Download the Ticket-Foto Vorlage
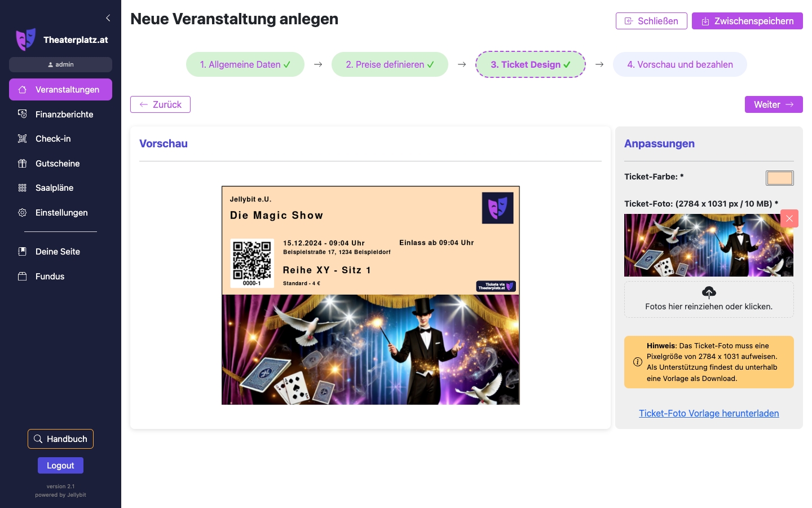 709,413
